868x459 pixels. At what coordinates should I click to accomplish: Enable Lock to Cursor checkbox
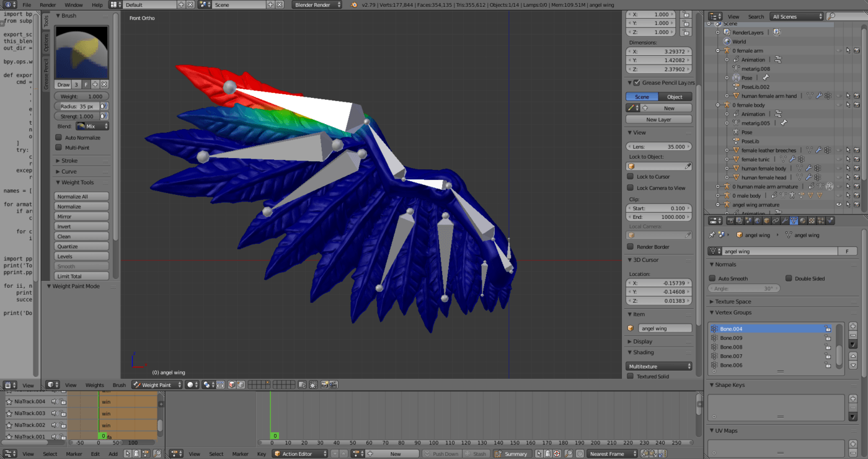click(631, 177)
